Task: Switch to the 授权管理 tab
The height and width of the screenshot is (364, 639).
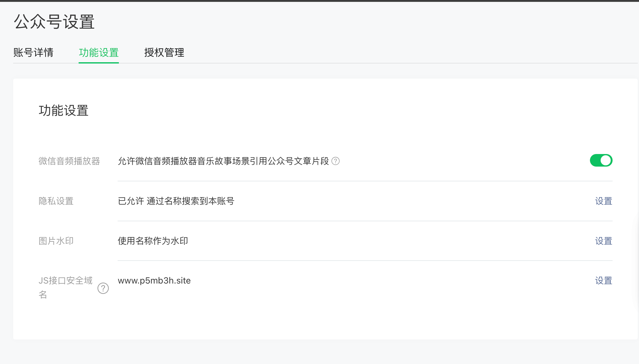Action: 164,52
